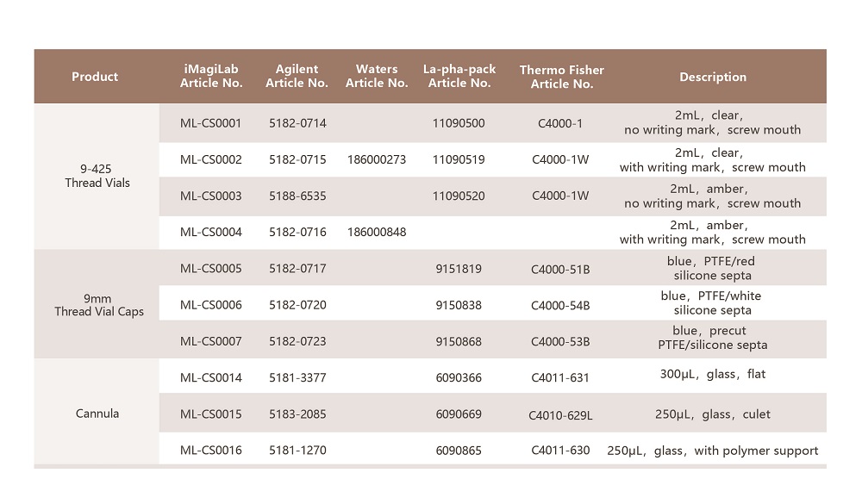The width and height of the screenshot is (862, 504).
Task: Click the ML-CS0016 article cell
Action: click(210, 450)
